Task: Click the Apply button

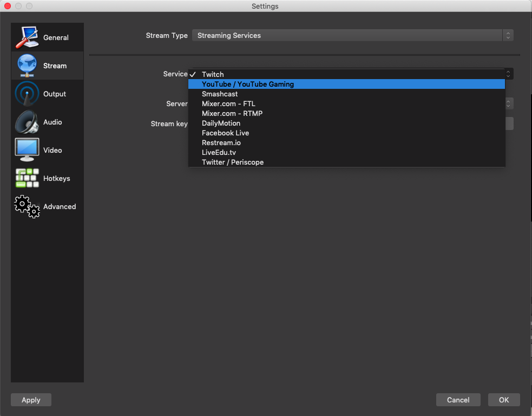Action: [31, 400]
